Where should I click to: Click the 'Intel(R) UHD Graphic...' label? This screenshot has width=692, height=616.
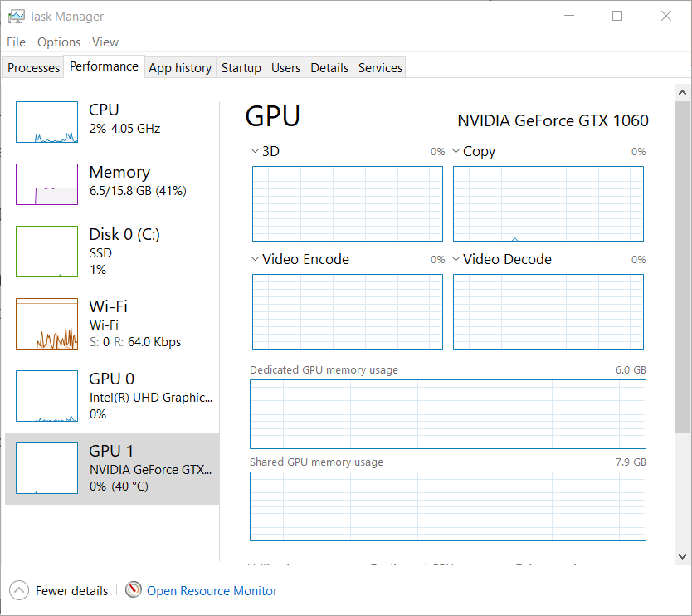tap(151, 398)
